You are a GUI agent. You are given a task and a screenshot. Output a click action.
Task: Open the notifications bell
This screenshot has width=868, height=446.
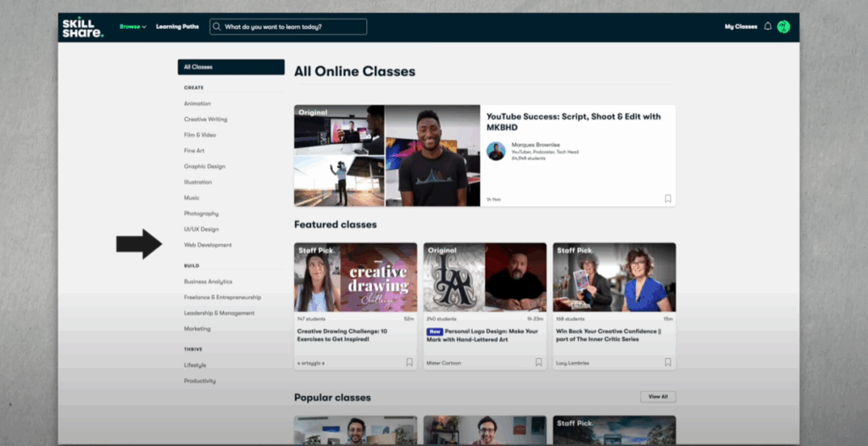point(767,26)
